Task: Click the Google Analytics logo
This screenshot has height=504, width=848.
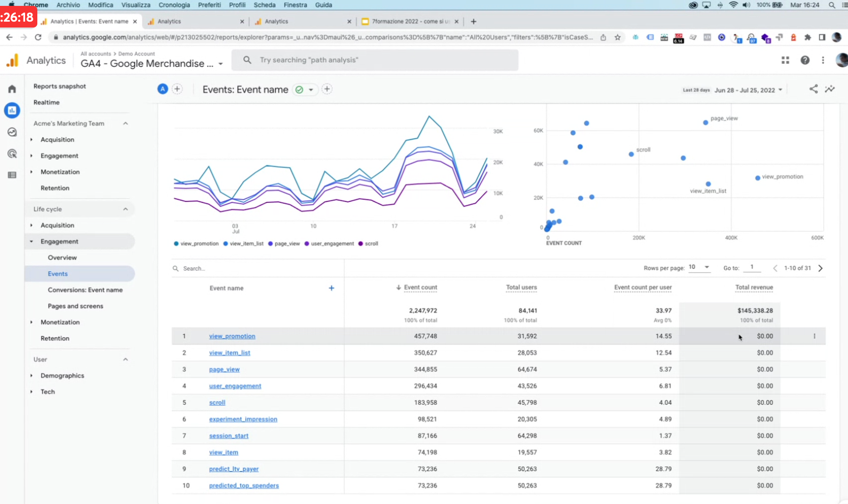Action: pyautogui.click(x=12, y=60)
